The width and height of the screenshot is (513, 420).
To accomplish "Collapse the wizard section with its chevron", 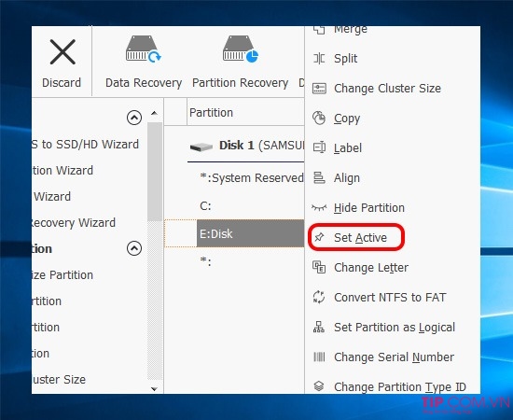I will click(134, 118).
